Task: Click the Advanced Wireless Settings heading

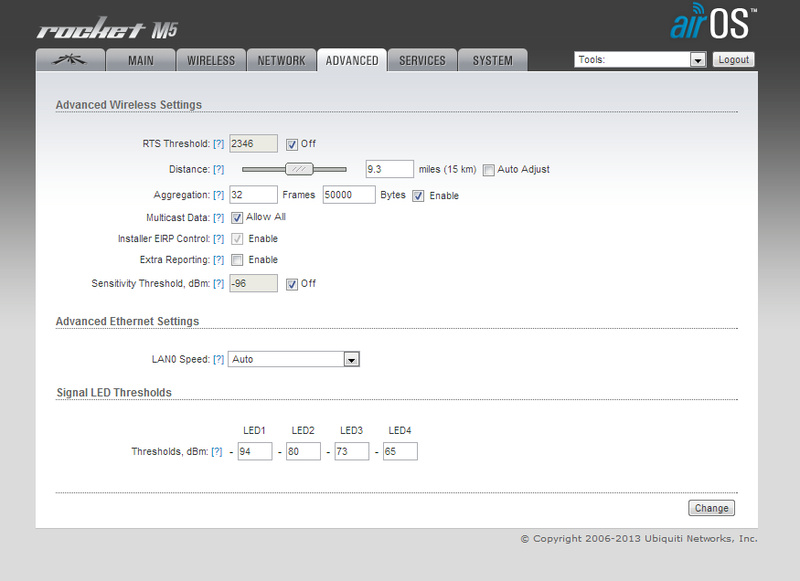Action: (x=129, y=105)
